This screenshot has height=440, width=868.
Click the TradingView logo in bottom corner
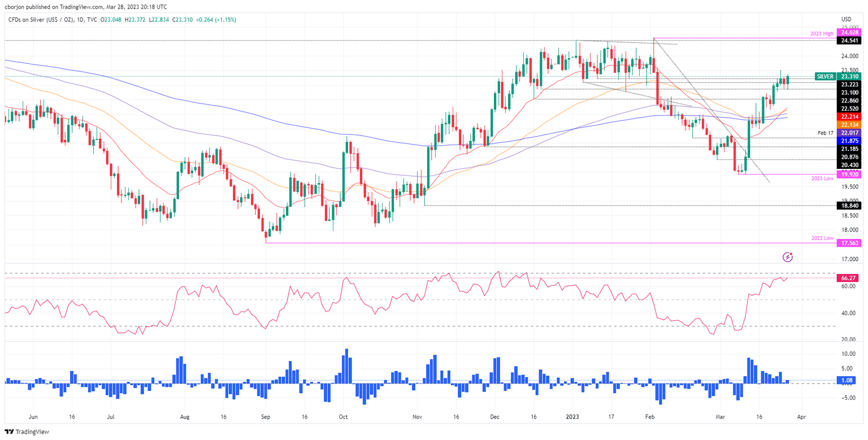[26, 432]
